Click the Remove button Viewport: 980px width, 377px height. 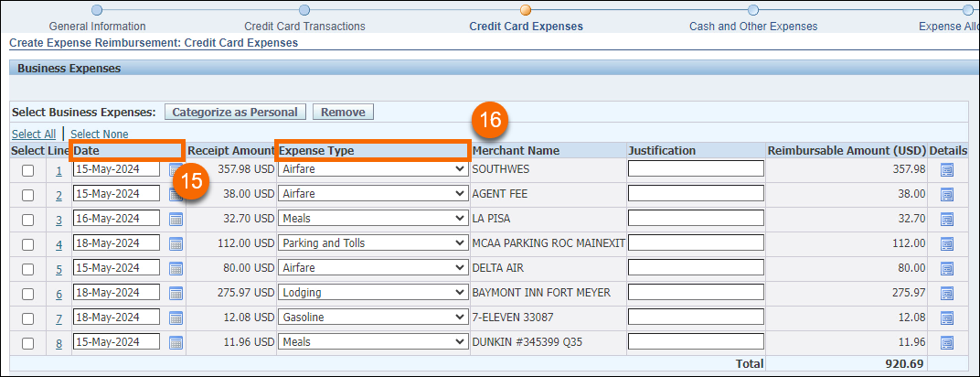[343, 112]
